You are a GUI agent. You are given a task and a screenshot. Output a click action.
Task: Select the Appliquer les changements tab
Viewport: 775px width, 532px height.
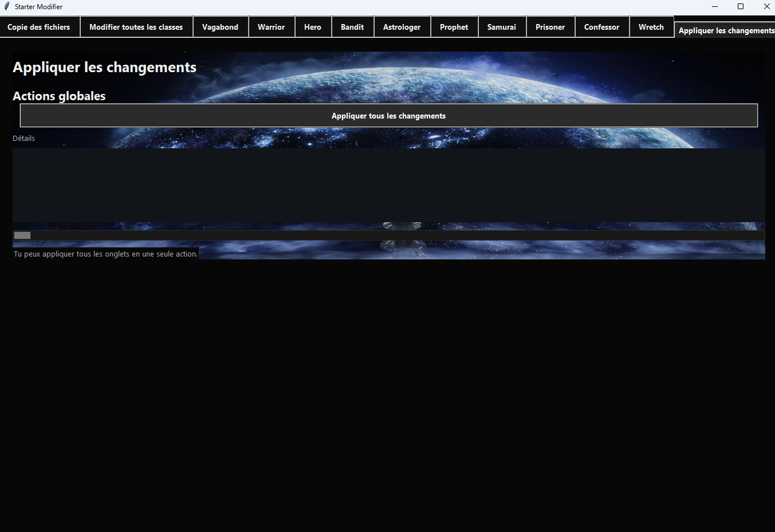725,30
